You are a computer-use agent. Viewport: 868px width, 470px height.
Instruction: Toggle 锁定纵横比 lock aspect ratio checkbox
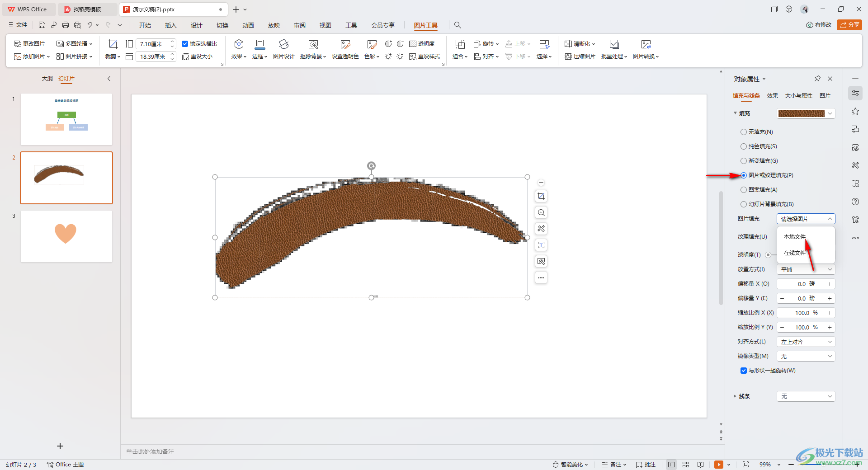(185, 44)
